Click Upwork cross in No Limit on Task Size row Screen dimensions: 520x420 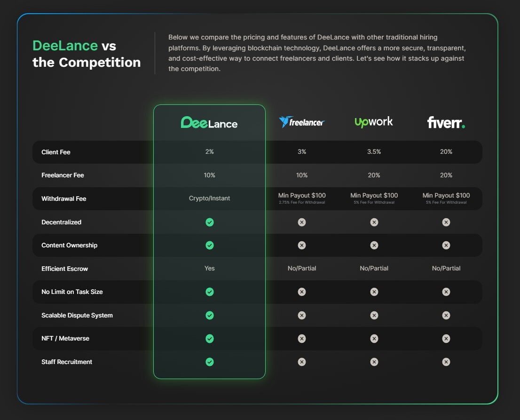(x=374, y=292)
